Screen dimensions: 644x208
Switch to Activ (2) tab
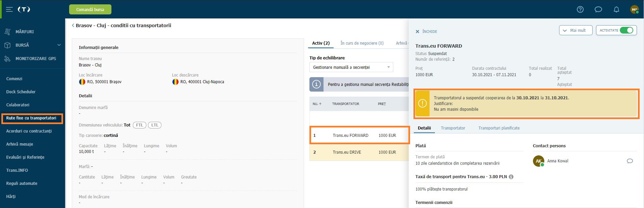[x=321, y=43]
